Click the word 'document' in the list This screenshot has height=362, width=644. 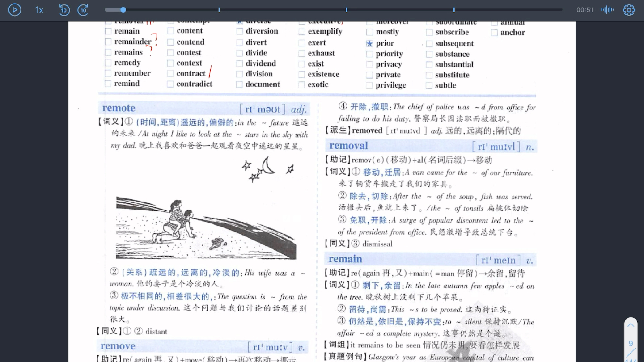pyautogui.click(x=263, y=84)
